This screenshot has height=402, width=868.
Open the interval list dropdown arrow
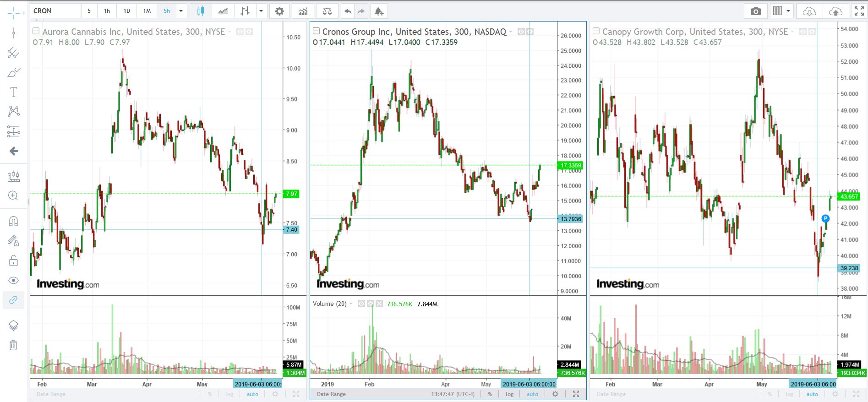point(181,11)
